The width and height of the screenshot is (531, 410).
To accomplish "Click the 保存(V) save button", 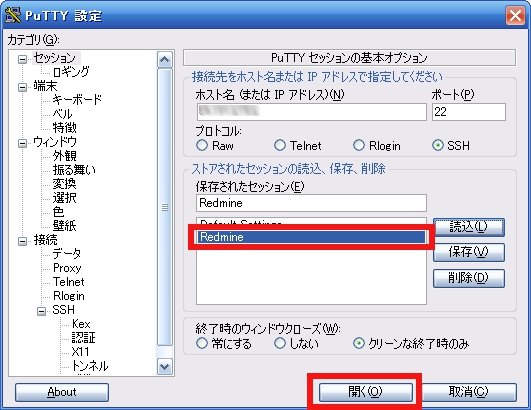I will pos(469,252).
